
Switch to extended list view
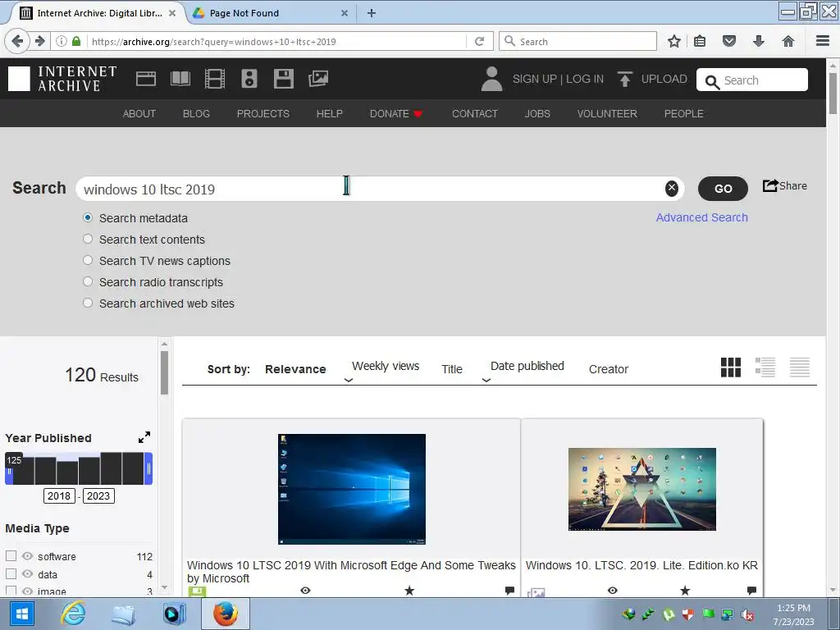[x=765, y=367]
